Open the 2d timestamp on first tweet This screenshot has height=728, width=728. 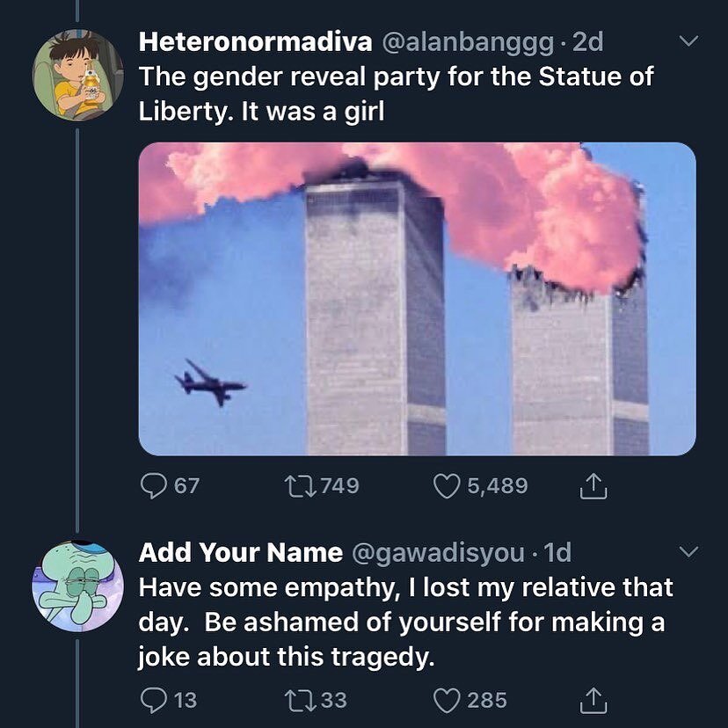coord(587,41)
